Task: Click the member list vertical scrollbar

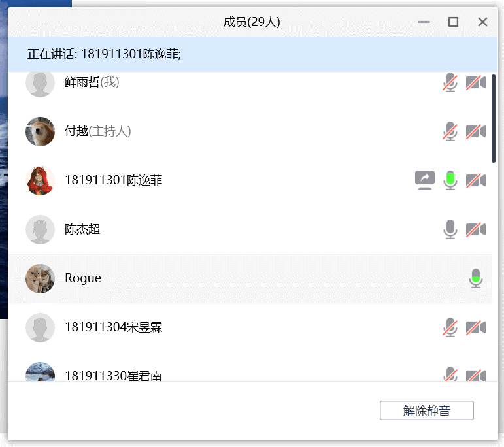Action: point(494,119)
